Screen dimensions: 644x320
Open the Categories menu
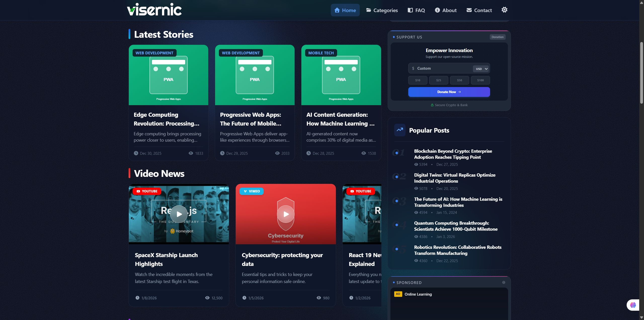tap(382, 10)
